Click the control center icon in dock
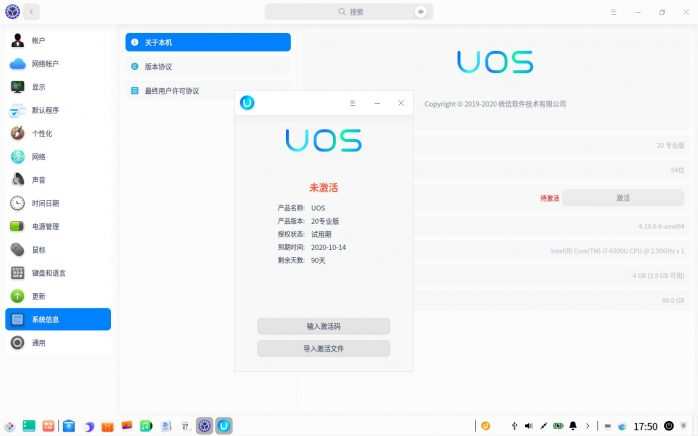The width and height of the screenshot is (698, 436). click(204, 426)
